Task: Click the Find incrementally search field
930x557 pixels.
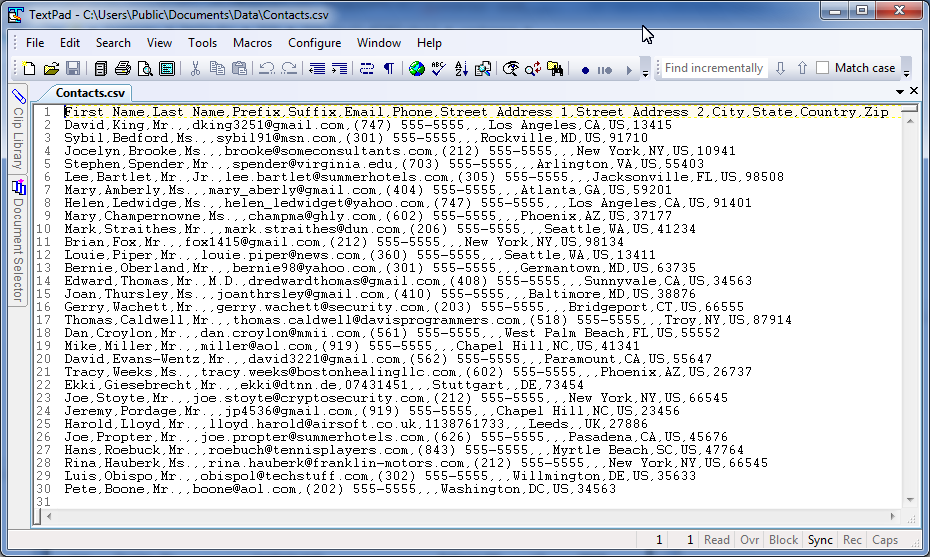Action: tap(714, 68)
